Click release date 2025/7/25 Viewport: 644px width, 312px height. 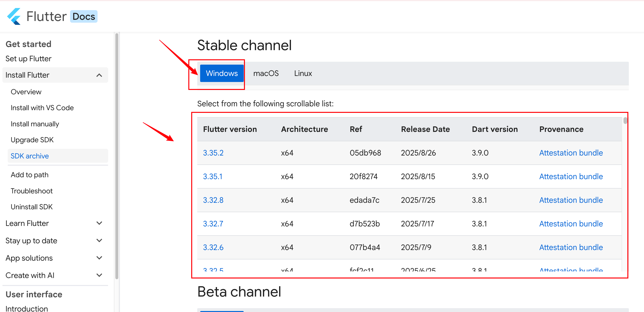coord(418,200)
